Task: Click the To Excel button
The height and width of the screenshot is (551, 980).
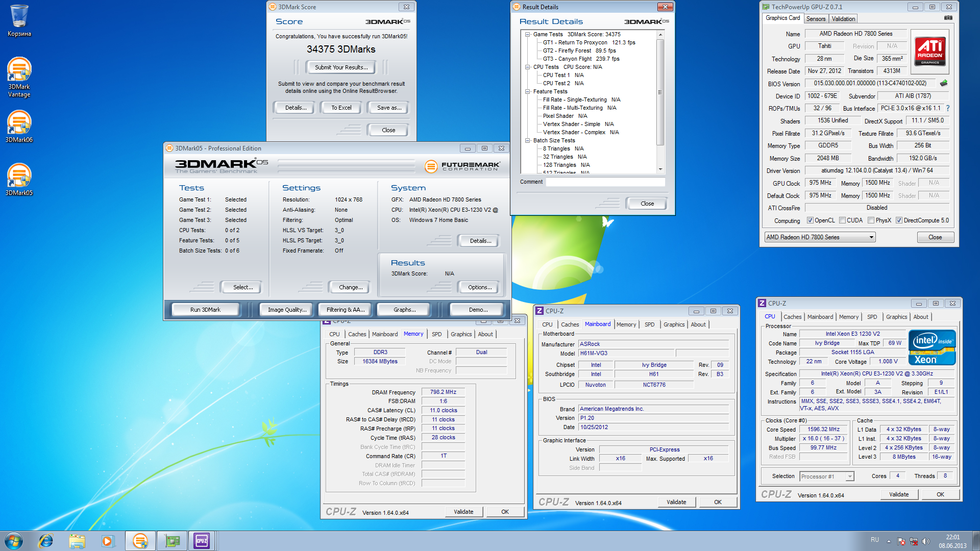Action: pos(341,108)
